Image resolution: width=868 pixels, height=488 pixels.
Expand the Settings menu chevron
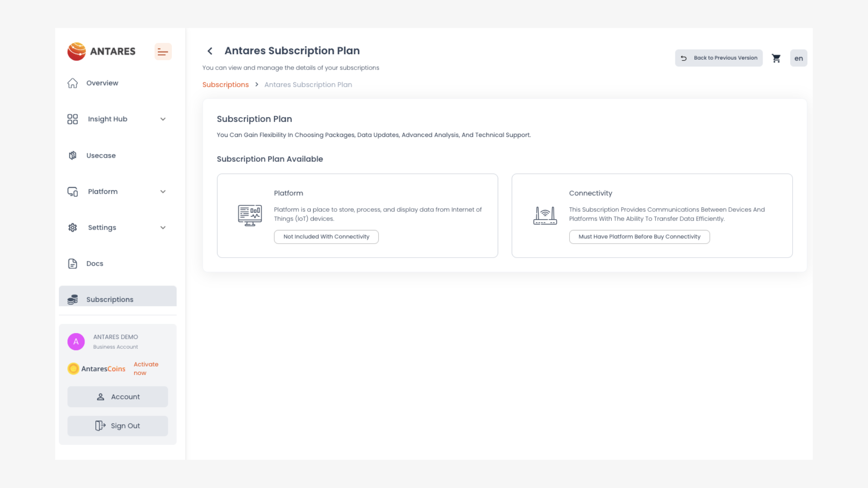pos(163,228)
